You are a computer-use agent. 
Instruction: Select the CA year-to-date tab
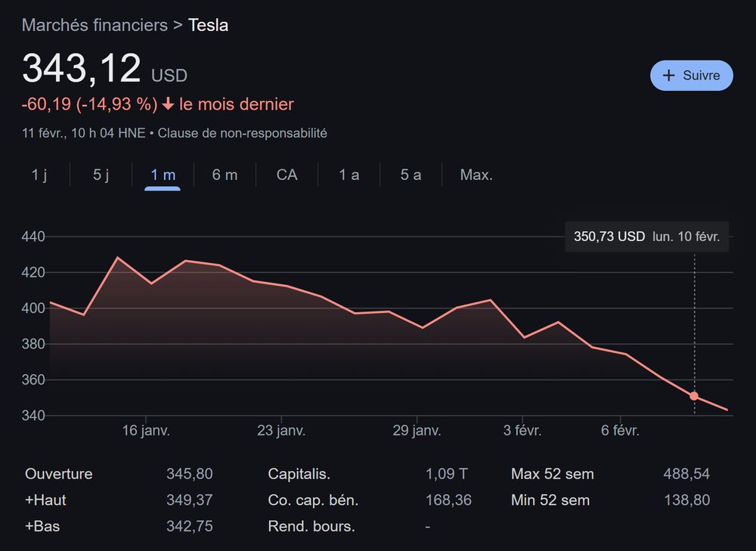[x=287, y=175]
